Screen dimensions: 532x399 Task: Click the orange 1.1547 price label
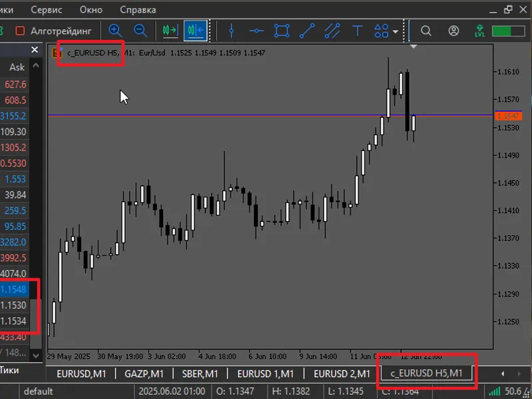click(508, 116)
